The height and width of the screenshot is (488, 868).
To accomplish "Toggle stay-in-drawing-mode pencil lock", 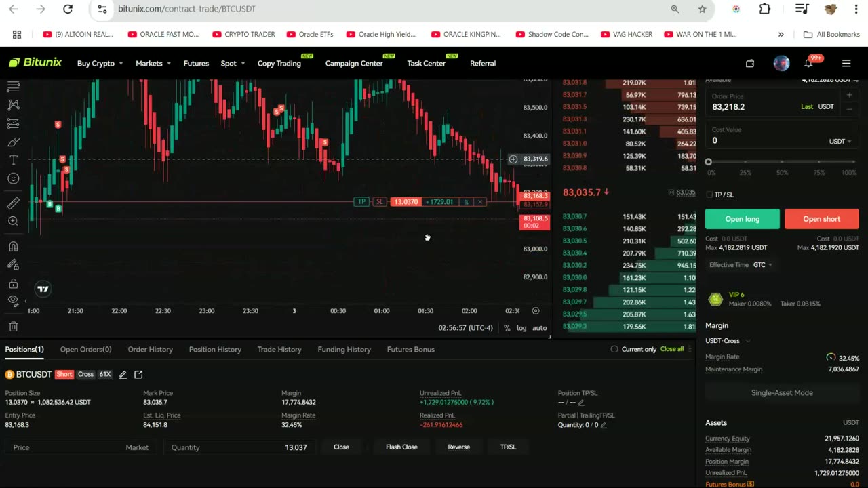I will pos(13,265).
